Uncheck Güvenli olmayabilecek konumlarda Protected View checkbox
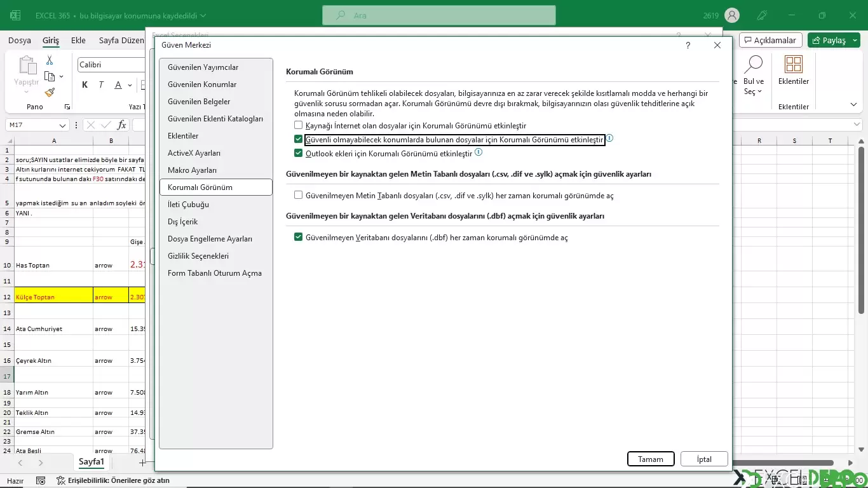Screen dimensions: 868x488 (x=298, y=139)
